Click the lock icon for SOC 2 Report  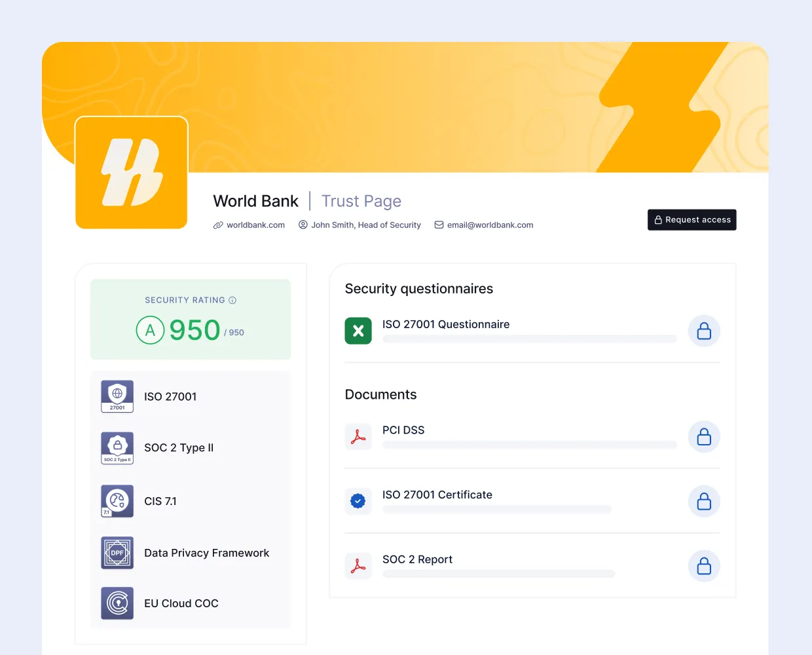[x=704, y=566]
